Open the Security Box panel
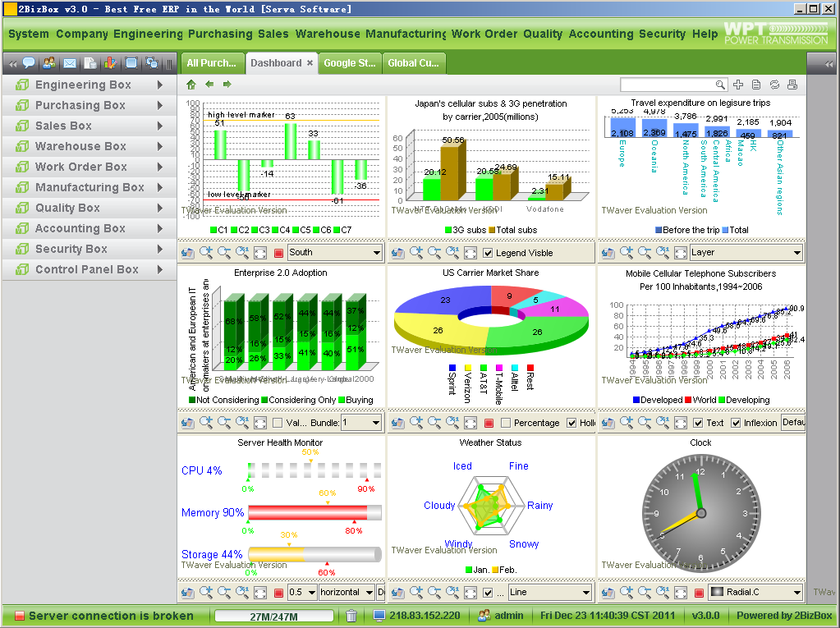840x628 pixels. point(90,249)
